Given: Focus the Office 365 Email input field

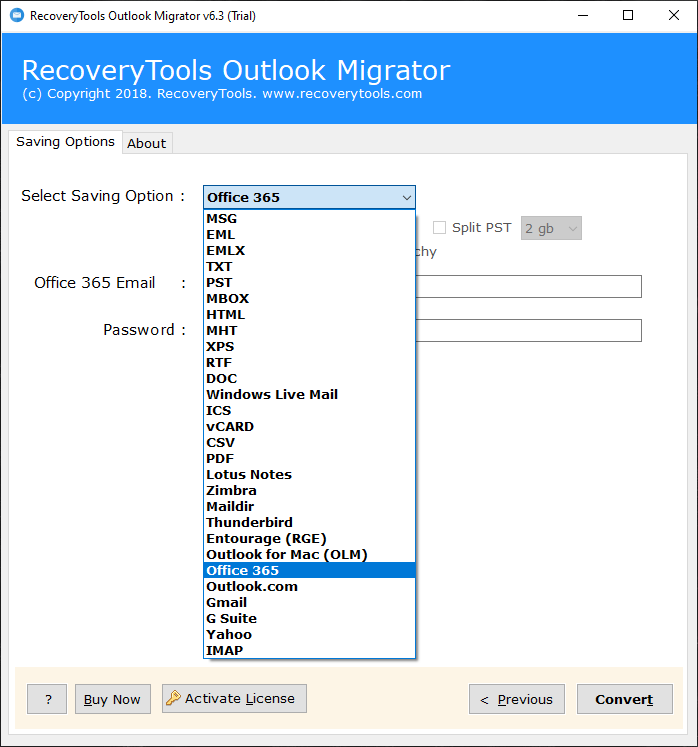Looking at the screenshot, I should pos(528,286).
